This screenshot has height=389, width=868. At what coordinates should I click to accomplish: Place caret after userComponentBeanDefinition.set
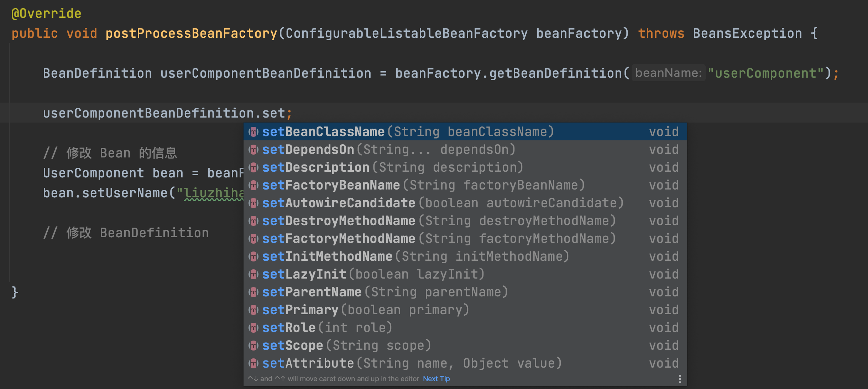[286, 113]
